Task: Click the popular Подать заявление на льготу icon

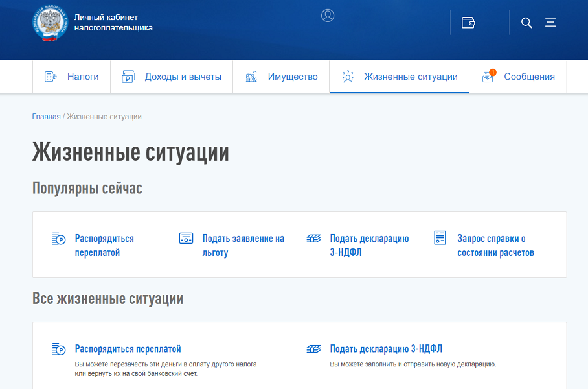Action: pos(186,238)
